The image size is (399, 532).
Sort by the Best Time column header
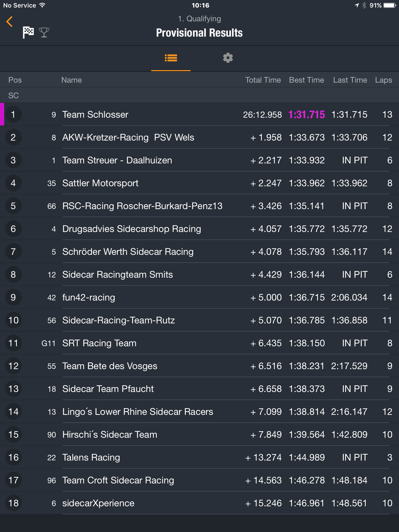[x=307, y=80]
